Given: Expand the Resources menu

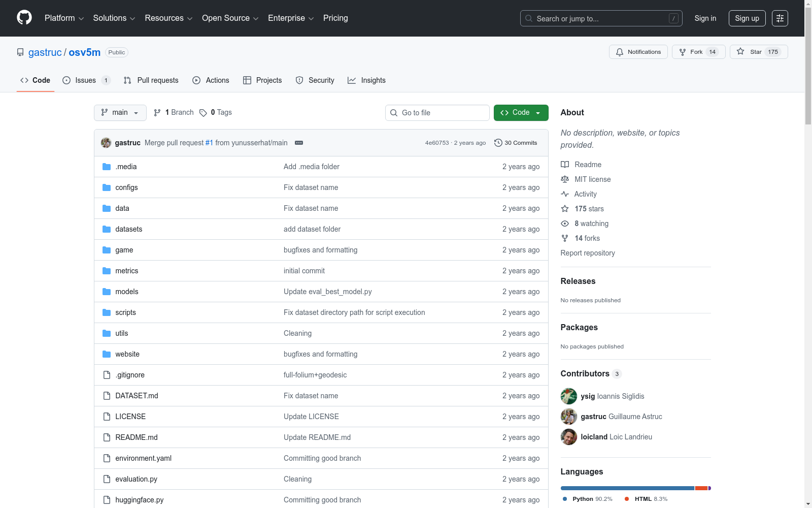Looking at the screenshot, I should pos(168,18).
